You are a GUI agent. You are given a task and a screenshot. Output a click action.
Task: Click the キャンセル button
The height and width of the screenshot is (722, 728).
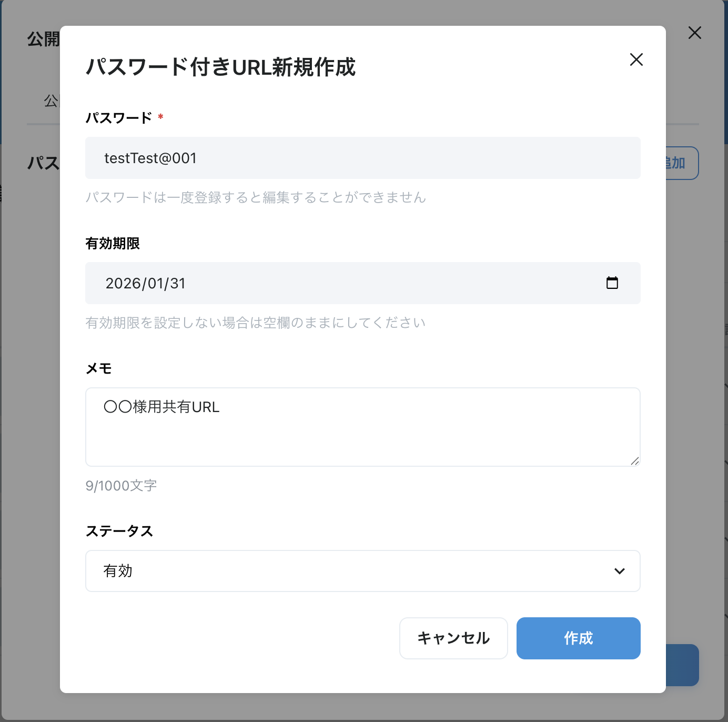click(x=453, y=638)
